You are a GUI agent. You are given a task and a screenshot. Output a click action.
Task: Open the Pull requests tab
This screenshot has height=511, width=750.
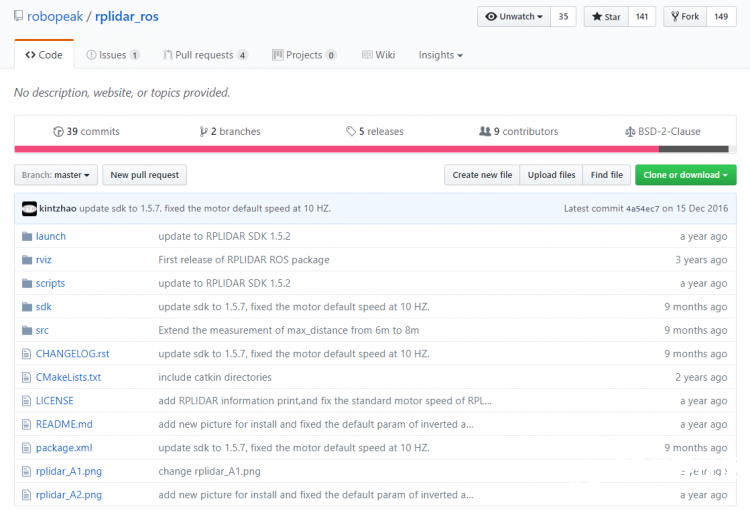[205, 55]
